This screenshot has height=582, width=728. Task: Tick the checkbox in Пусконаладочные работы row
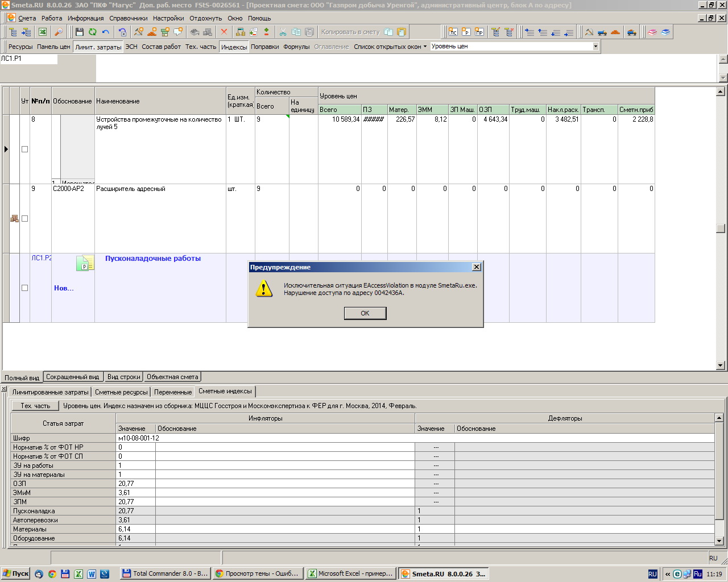[x=24, y=288]
